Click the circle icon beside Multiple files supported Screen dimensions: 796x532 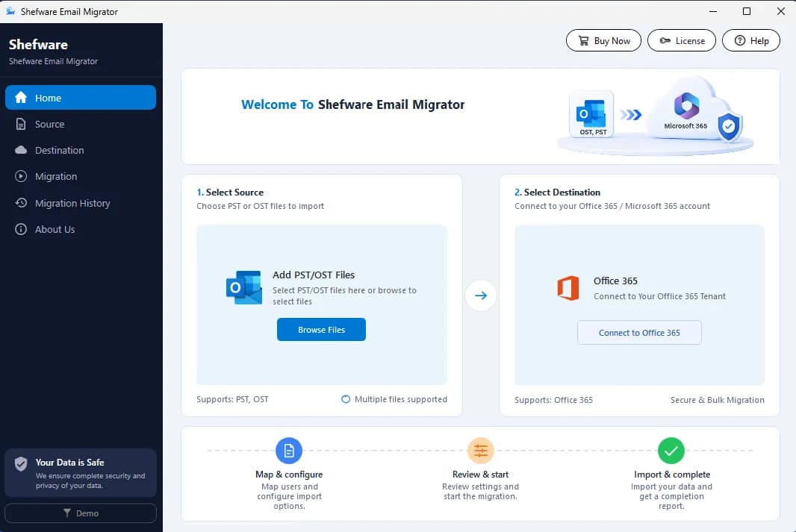click(x=346, y=399)
